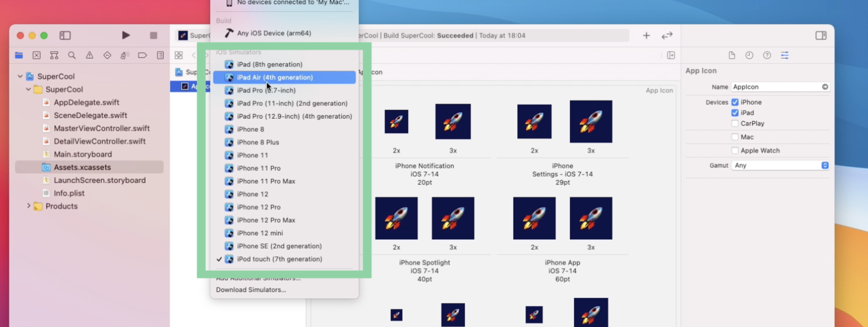Open the Test navigator diamond icon
Screen dimensions: 868x327
(x=107, y=55)
